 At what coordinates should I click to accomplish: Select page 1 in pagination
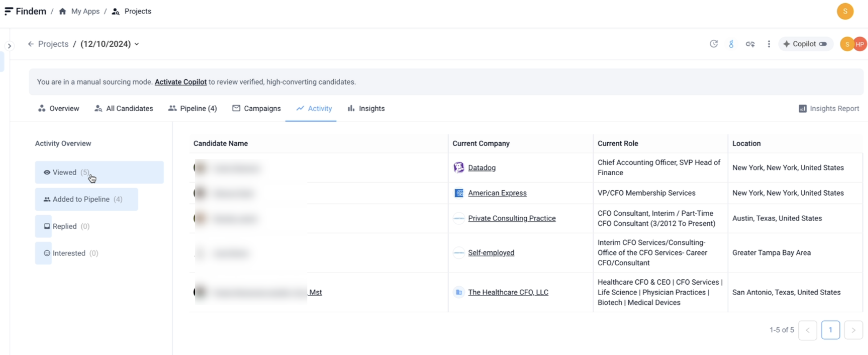pos(830,330)
